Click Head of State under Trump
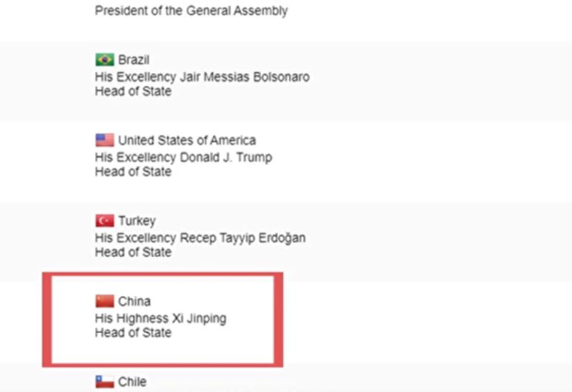This screenshot has width=572, height=392. click(133, 171)
